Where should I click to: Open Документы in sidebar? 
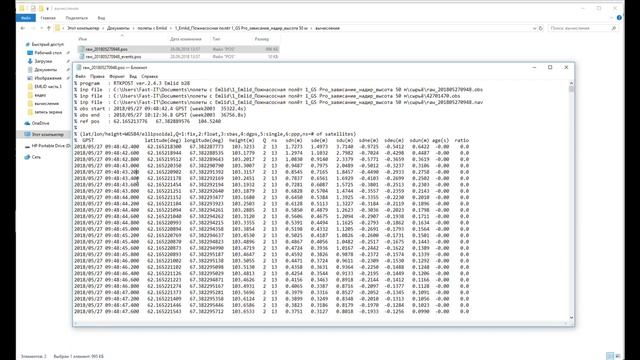[x=42, y=69]
